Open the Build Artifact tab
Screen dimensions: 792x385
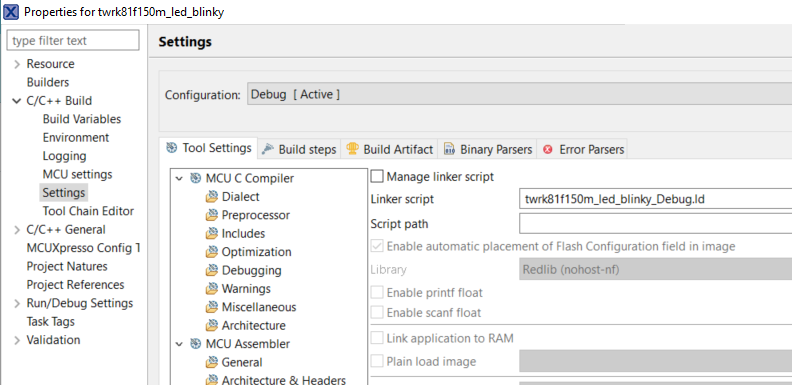tap(389, 150)
